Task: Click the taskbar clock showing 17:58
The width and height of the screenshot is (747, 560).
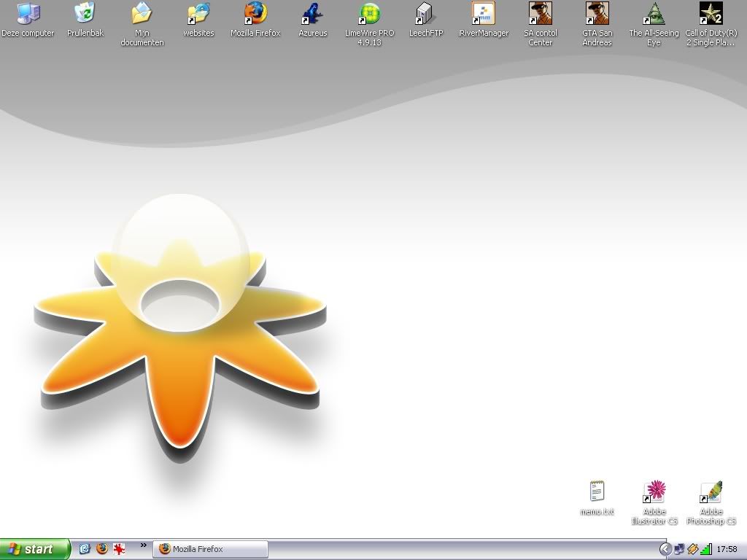Action: tap(727, 549)
